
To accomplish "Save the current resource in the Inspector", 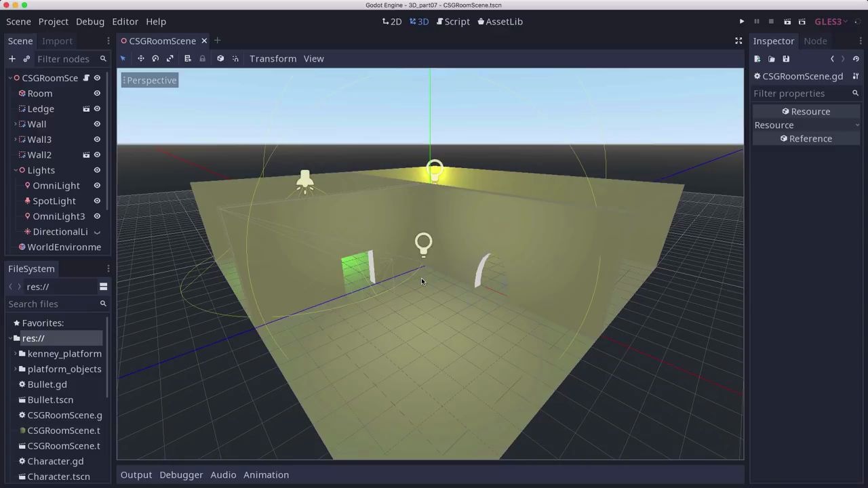I will click(786, 59).
